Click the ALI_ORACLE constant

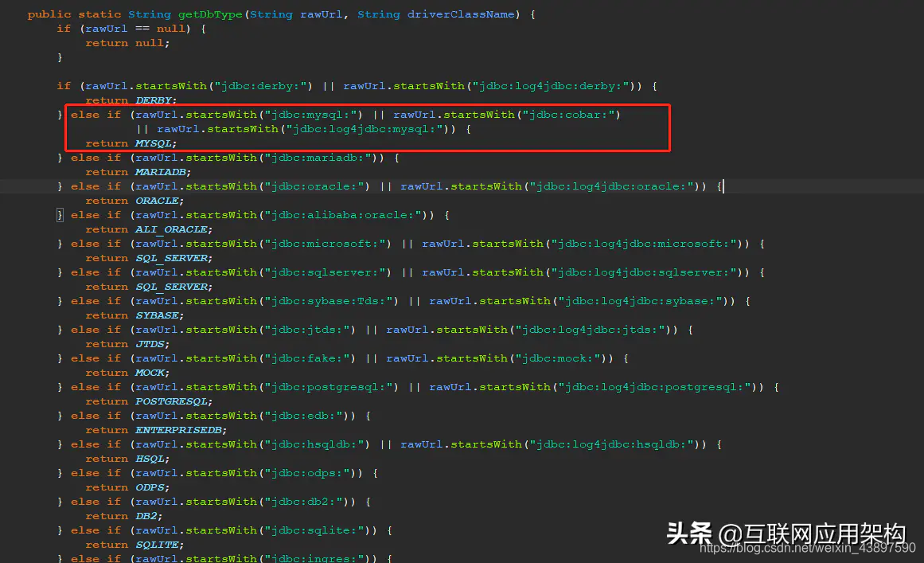[x=171, y=229]
